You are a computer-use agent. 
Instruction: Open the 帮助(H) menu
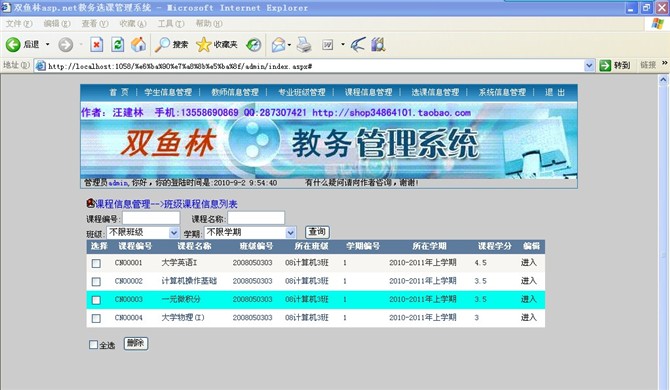pyautogui.click(x=209, y=23)
